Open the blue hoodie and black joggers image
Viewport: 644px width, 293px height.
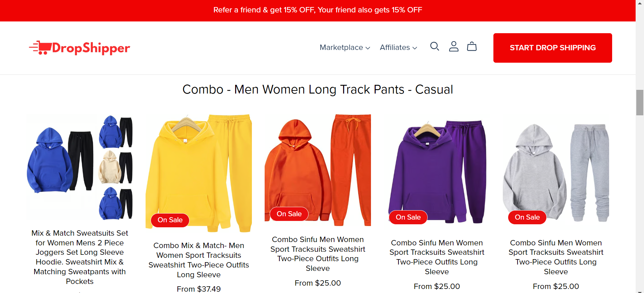click(80, 167)
